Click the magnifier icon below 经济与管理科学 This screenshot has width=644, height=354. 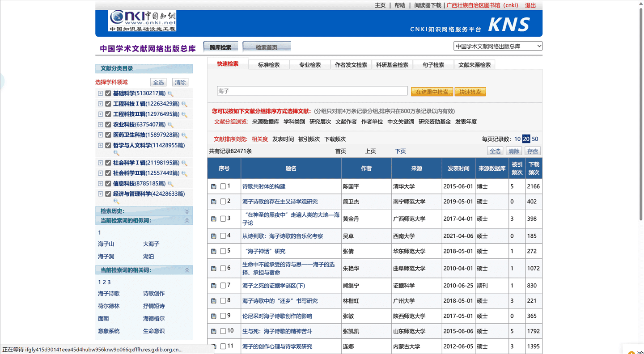116,202
